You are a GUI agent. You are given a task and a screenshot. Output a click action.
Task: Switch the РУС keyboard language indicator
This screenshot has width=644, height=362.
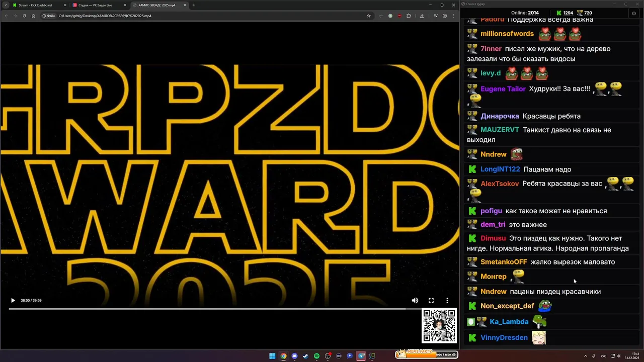pyautogui.click(x=603, y=356)
